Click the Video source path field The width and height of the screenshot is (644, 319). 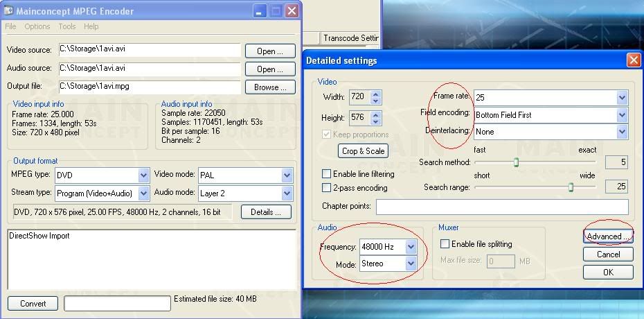(x=150, y=50)
